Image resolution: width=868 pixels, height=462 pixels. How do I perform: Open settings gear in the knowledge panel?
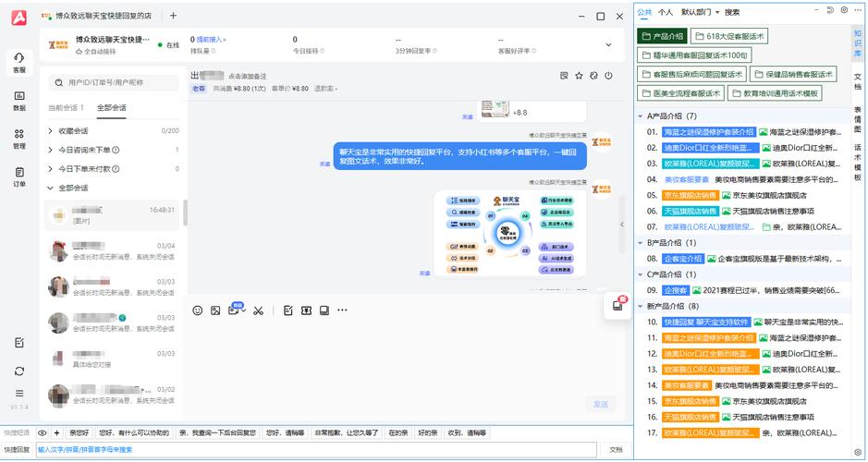[843, 10]
